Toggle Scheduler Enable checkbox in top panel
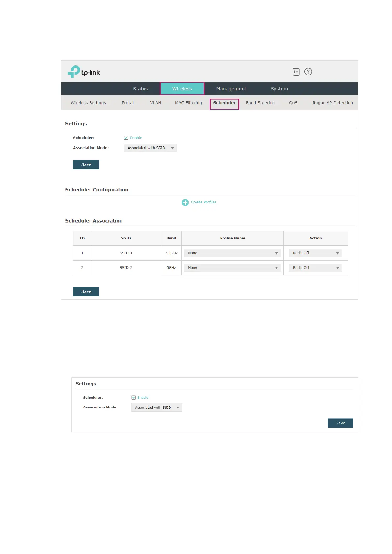Image resolution: width=392 pixels, height=554 pixels. click(x=126, y=138)
